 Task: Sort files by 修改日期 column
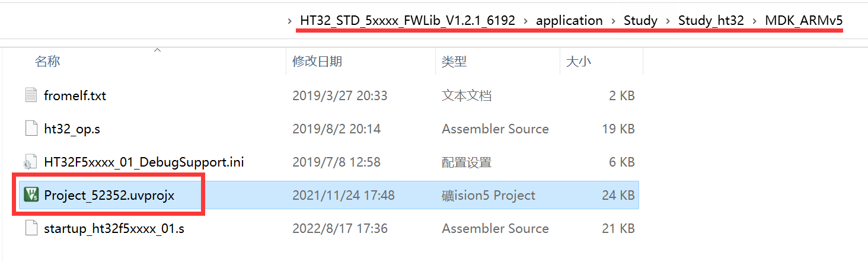(x=317, y=61)
